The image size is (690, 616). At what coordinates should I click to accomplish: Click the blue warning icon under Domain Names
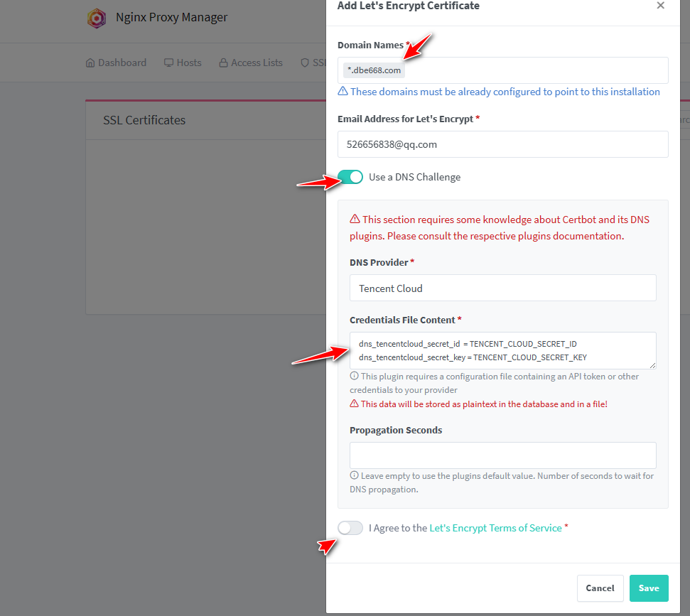tap(343, 91)
